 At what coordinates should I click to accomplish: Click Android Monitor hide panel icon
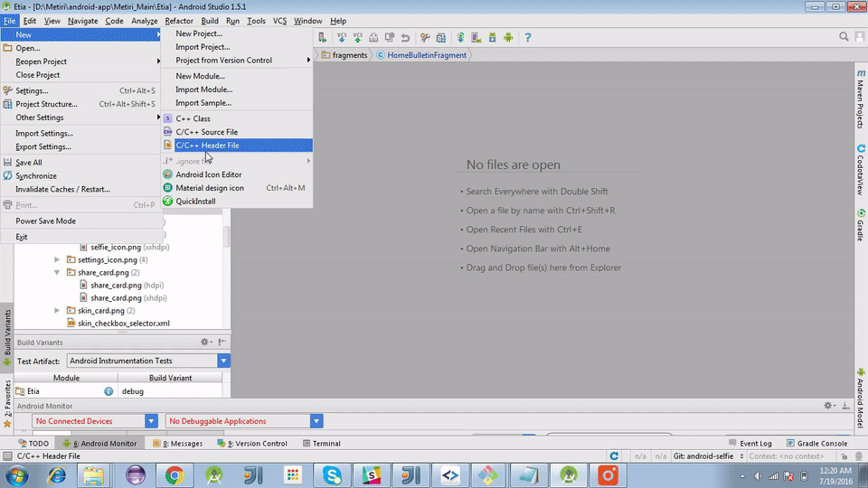coord(846,406)
